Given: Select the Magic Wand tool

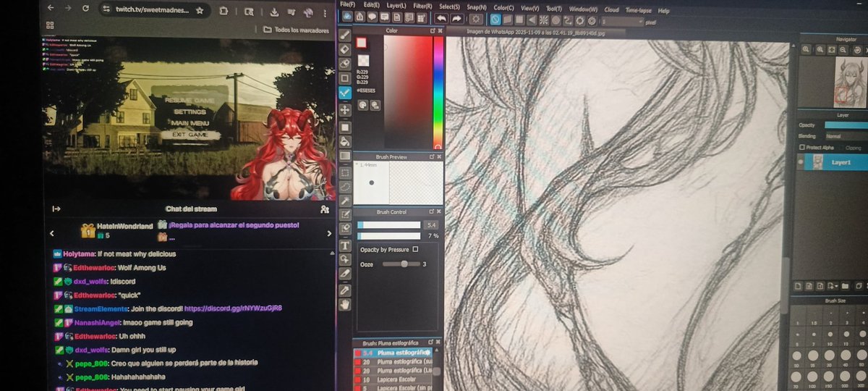Looking at the screenshot, I should (345, 200).
